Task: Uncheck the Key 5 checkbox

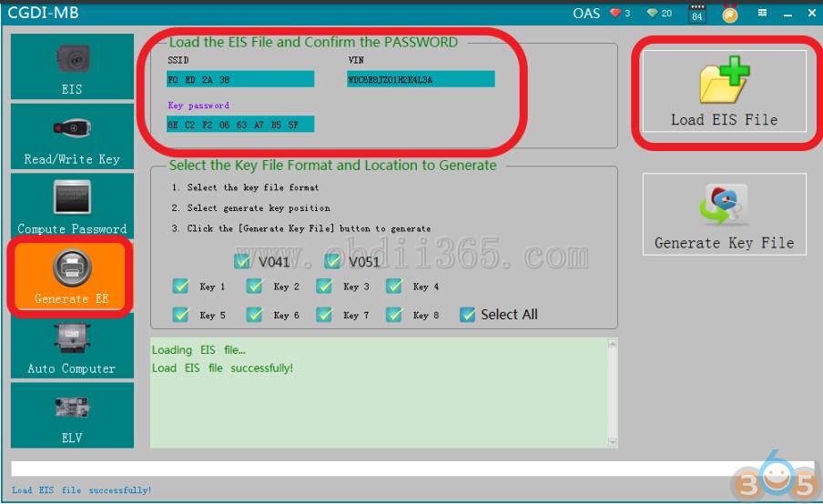Action: (180, 315)
